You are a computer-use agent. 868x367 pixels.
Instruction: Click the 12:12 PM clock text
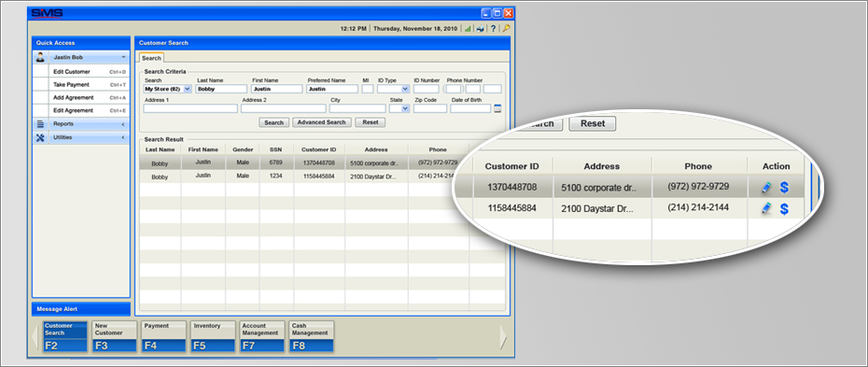pos(353,29)
